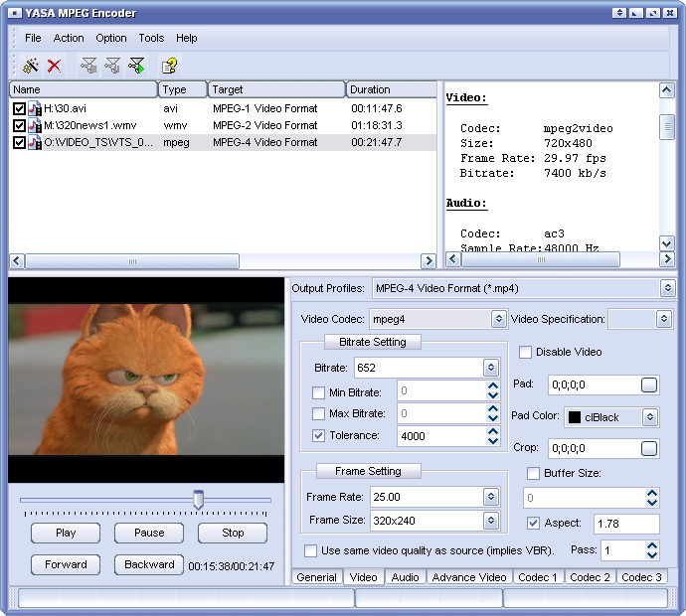Click the video seek slider handle
Viewport: 686px width, 616px height.
[199, 499]
